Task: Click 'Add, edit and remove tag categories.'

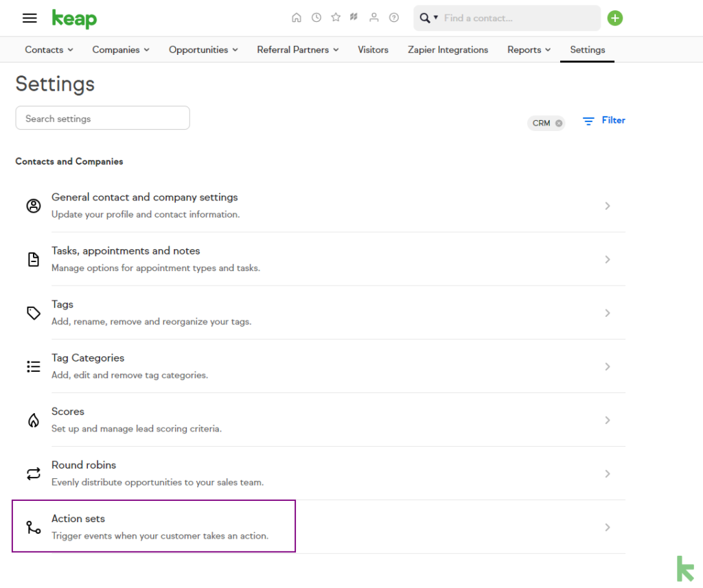Action: (x=130, y=375)
